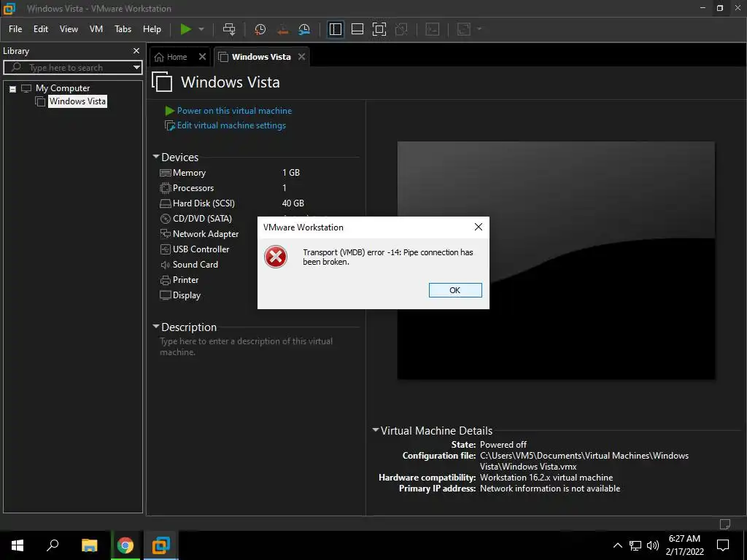Open File Explorer from taskbar

[x=89, y=545]
